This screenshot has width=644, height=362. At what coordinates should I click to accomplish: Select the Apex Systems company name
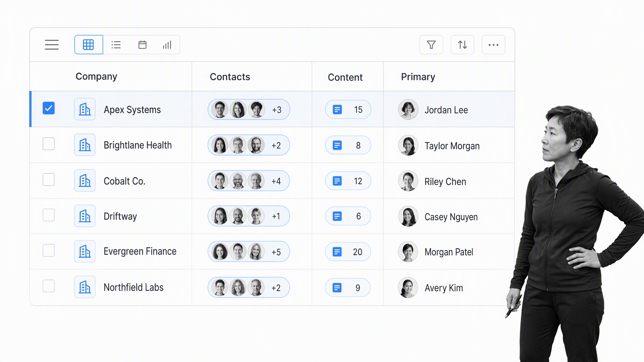tap(132, 110)
